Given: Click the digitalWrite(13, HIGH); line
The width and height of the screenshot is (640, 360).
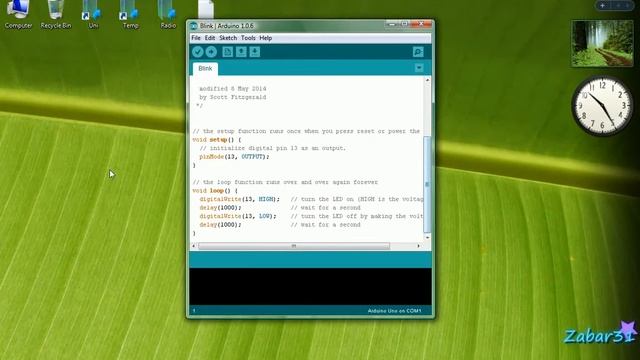Looking at the screenshot, I should point(240,199).
